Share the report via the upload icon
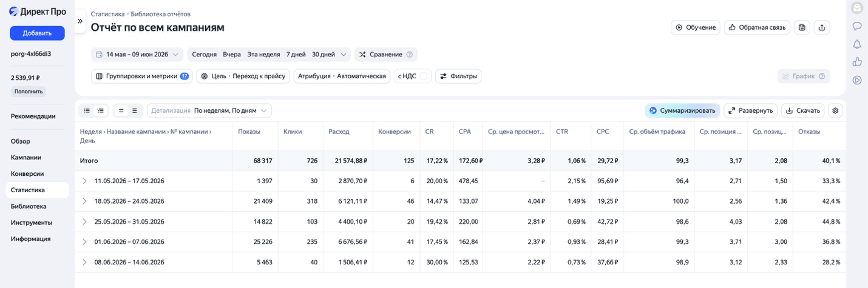This screenshot has width=868, height=288. [822, 27]
